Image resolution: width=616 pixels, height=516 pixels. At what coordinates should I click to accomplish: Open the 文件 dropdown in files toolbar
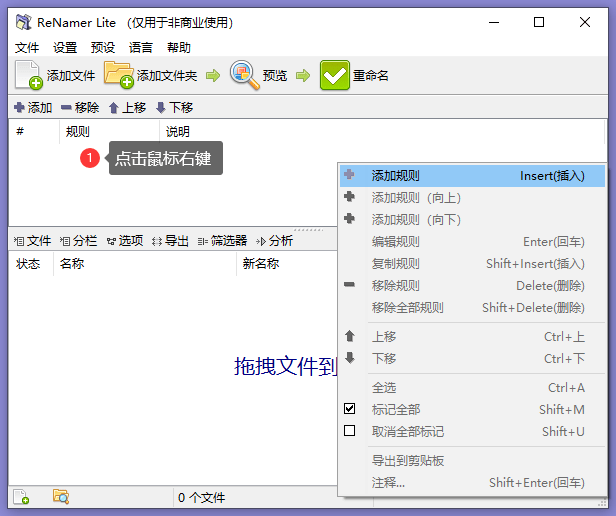[x=33, y=241]
